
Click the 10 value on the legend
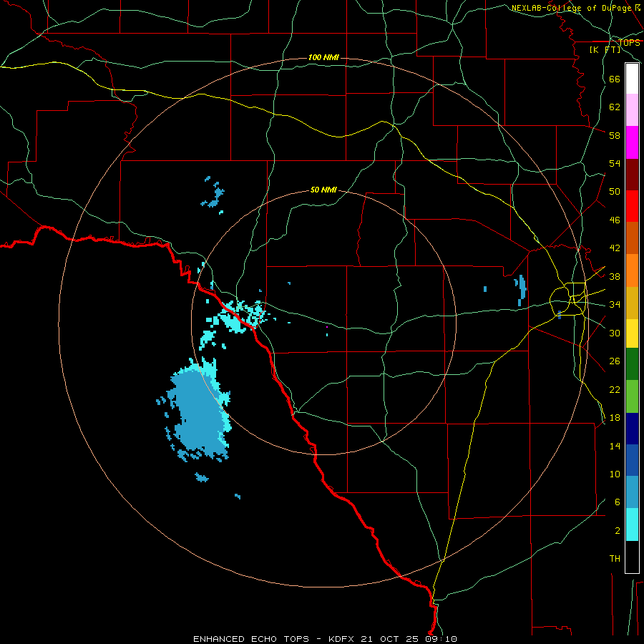[x=615, y=474]
